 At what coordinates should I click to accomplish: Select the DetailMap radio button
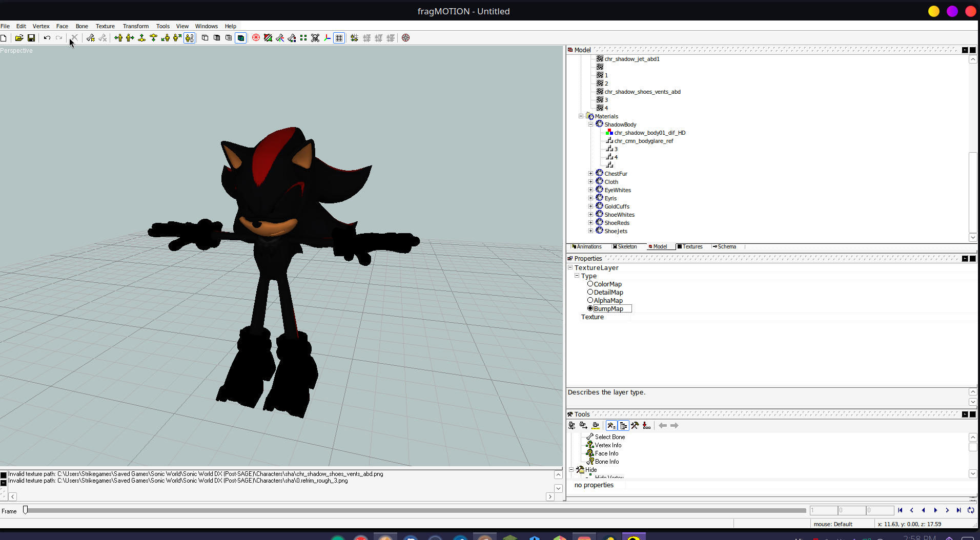coord(590,292)
